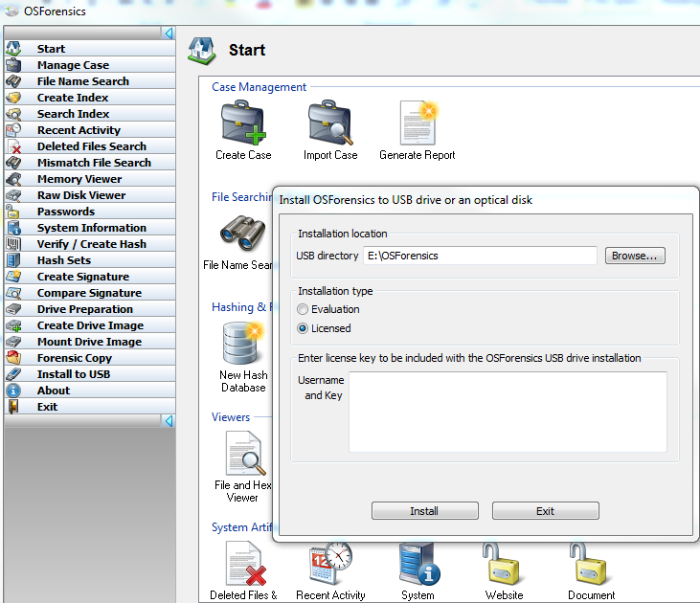Click the Exit door sidebar icon
The image size is (700, 603).
click(13, 407)
